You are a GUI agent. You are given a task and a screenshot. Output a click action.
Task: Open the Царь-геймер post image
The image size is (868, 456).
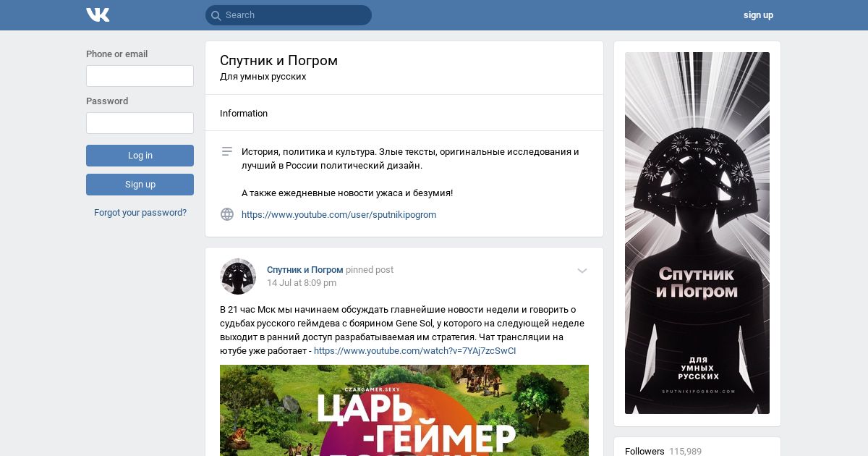coord(404,410)
